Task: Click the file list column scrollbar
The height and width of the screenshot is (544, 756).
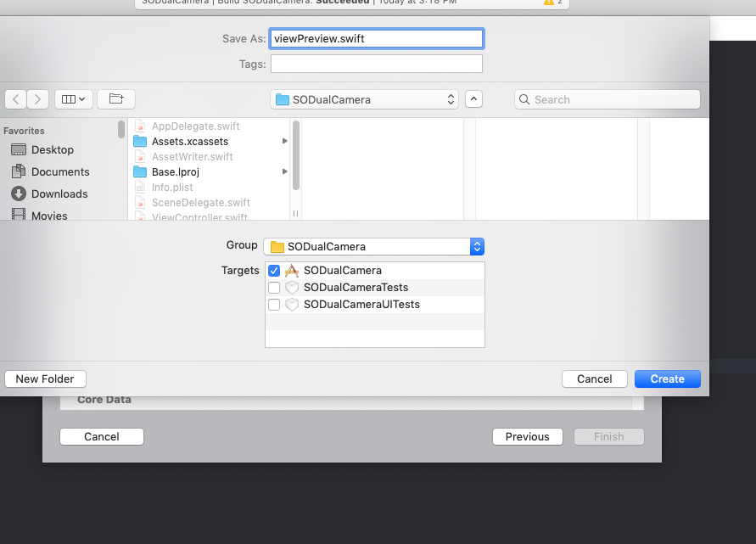Action: point(296,154)
